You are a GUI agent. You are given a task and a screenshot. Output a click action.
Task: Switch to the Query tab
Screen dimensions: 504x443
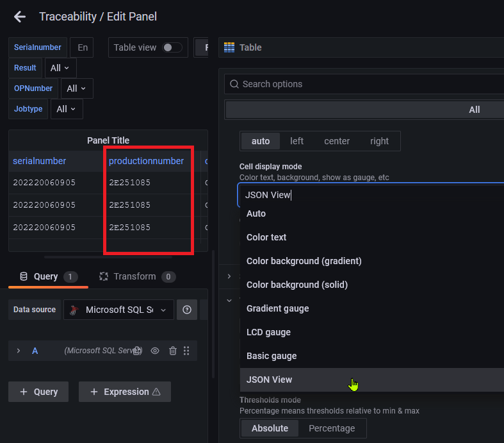pyautogui.click(x=48, y=277)
